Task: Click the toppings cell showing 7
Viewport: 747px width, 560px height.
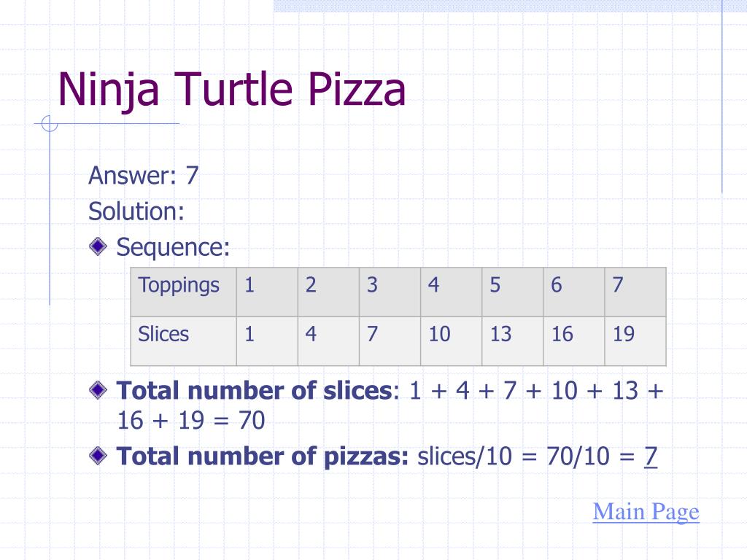Action: (x=635, y=292)
